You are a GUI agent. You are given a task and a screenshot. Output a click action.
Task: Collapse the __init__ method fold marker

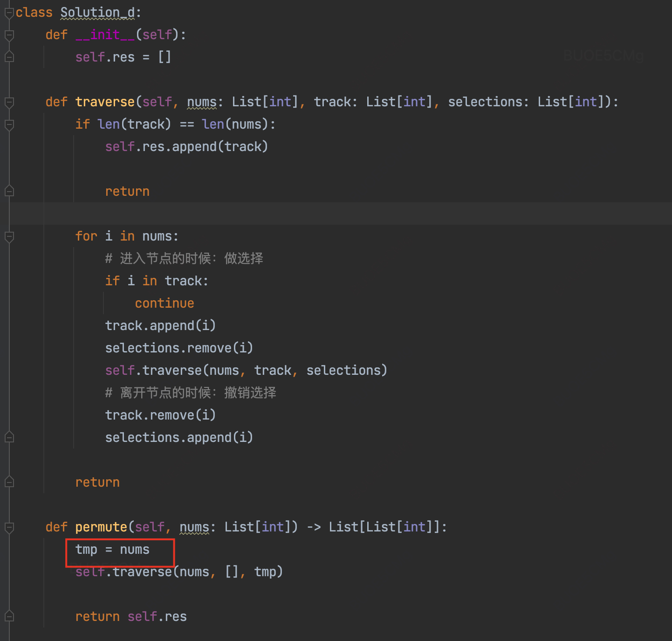click(x=9, y=35)
